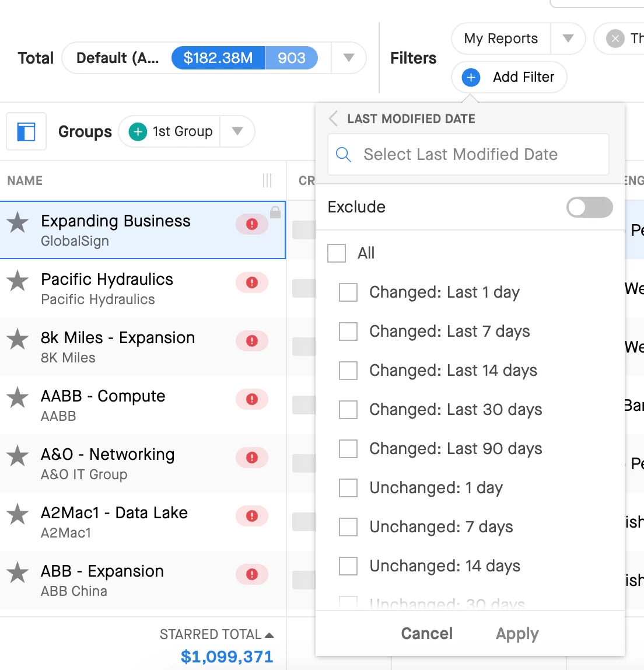Select the ABB China account name
The height and width of the screenshot is (670, 644).
pyautogui.click(x=74, y=591)
